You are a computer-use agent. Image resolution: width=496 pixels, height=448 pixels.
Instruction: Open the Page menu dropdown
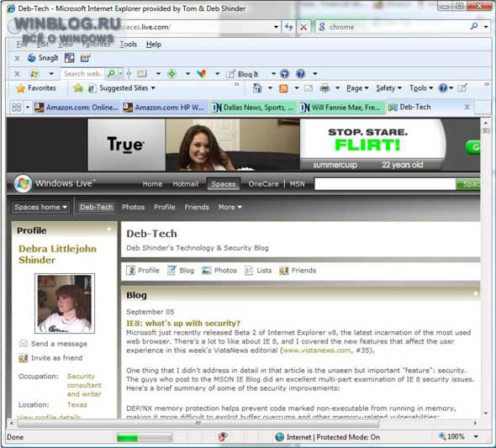357,88
